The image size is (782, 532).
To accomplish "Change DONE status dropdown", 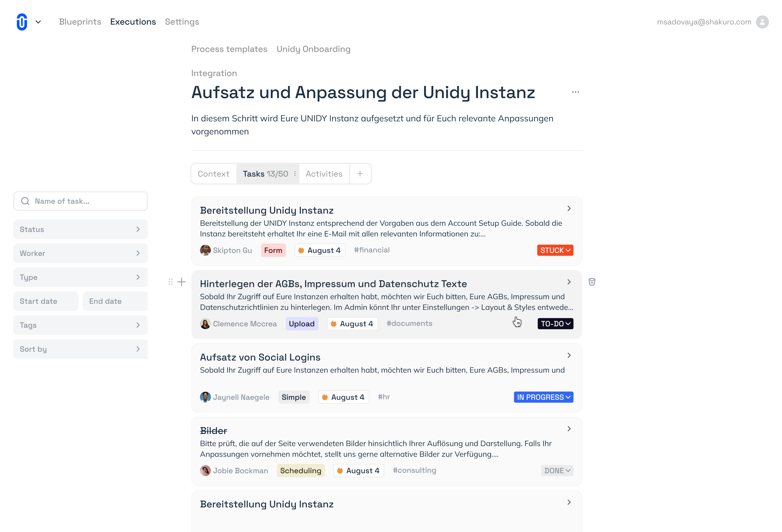I will (x=557, y=470).
